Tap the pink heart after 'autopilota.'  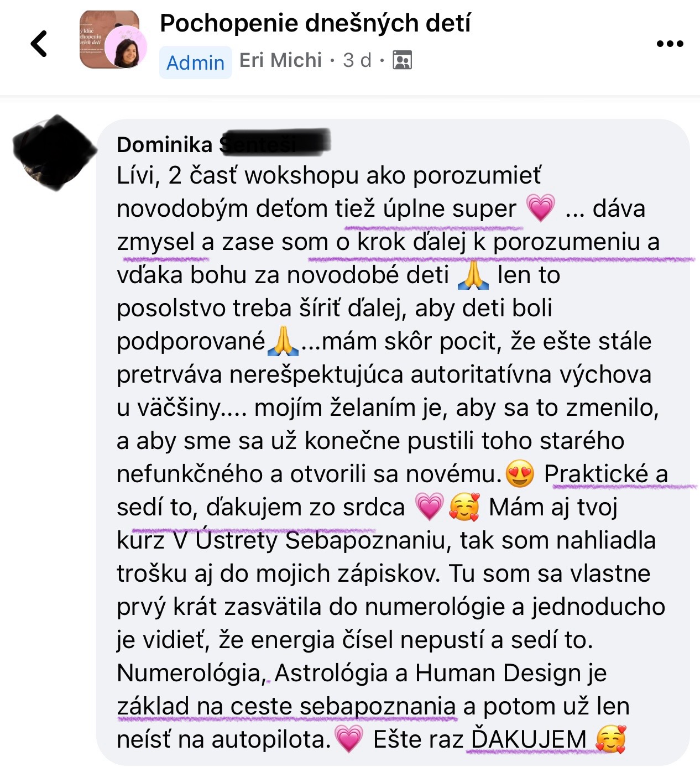(x=348, y=739)
